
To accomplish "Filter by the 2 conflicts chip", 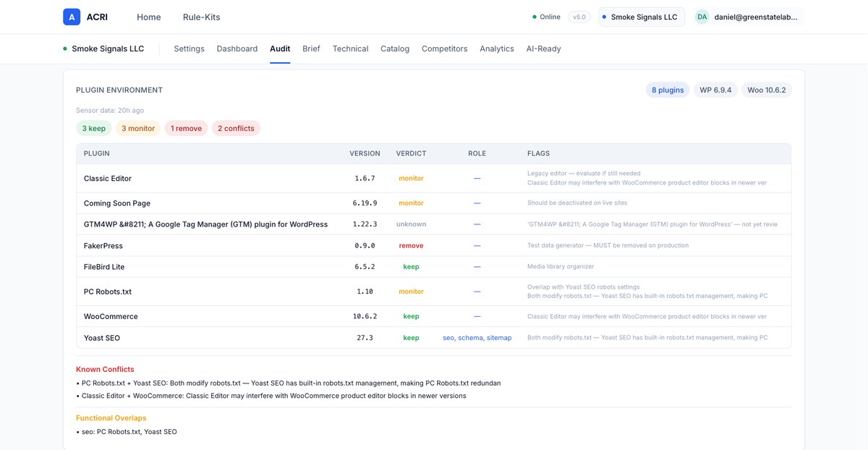I will pyautogui.click(x=236, y=128).
